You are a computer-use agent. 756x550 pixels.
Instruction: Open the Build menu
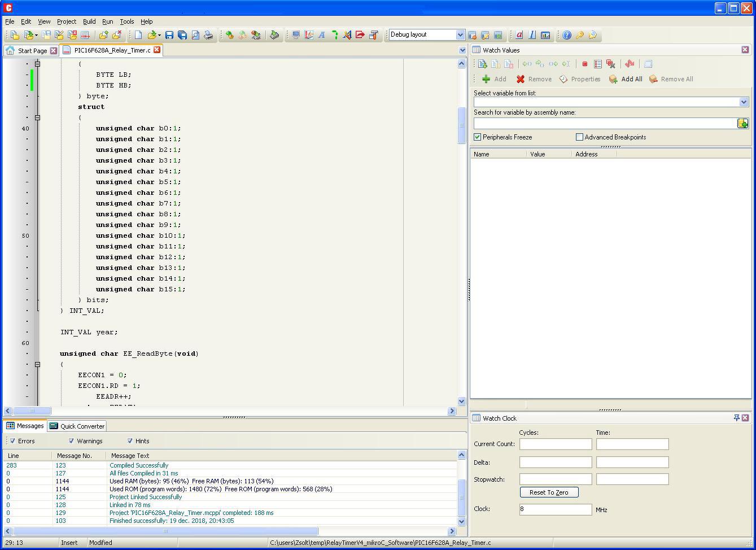(x=89, y=21)
